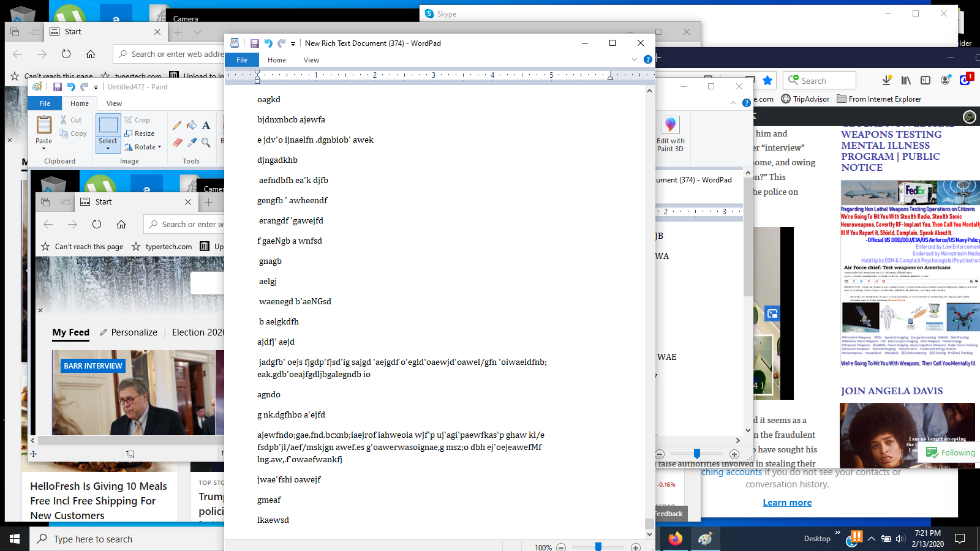
Task: Click the Firefox extension icon with red badge
Action: pyautogui.click(x=965, y=80)
